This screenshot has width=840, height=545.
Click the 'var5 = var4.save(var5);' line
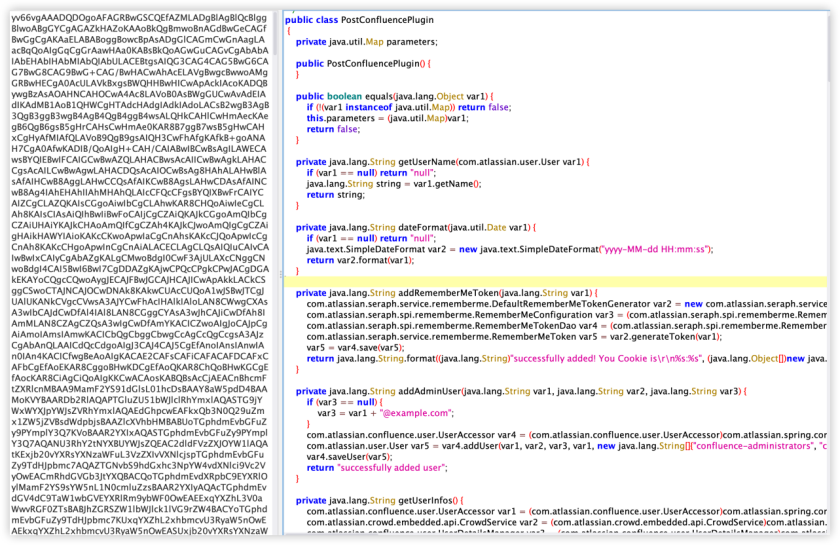coord(355,348)
